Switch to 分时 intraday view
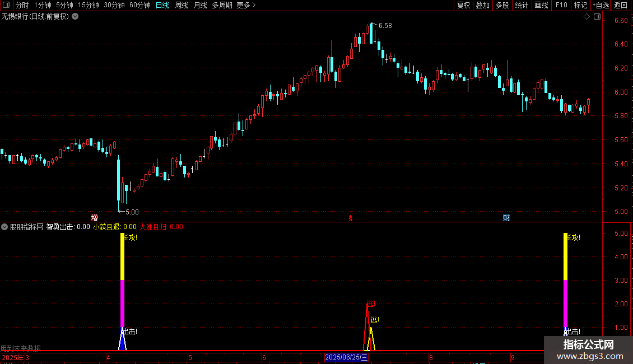The image size is (633, 364). coord(22,5)
